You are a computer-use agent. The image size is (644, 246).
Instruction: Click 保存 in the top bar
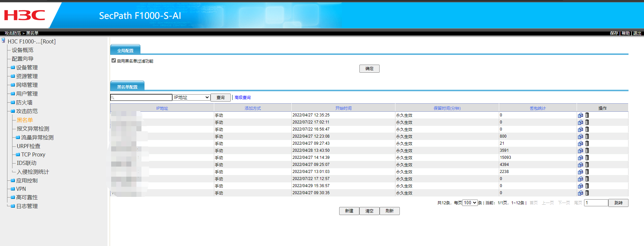614,33
